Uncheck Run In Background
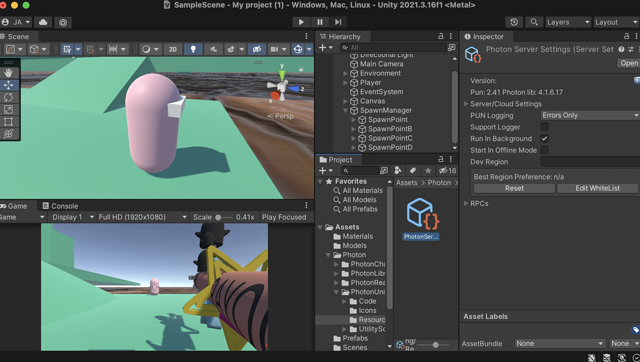This screenshot has width=640, height=362. point(544,138)
